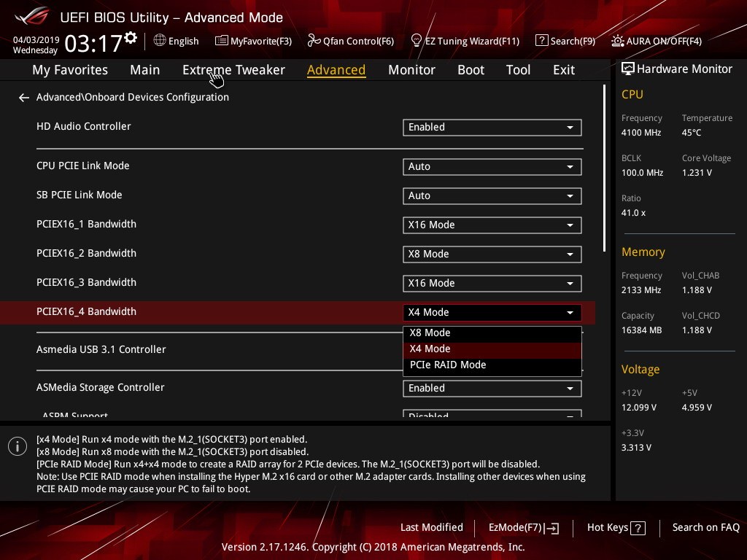Click the globe language icon
747x560 pixels.
[160, 41]
